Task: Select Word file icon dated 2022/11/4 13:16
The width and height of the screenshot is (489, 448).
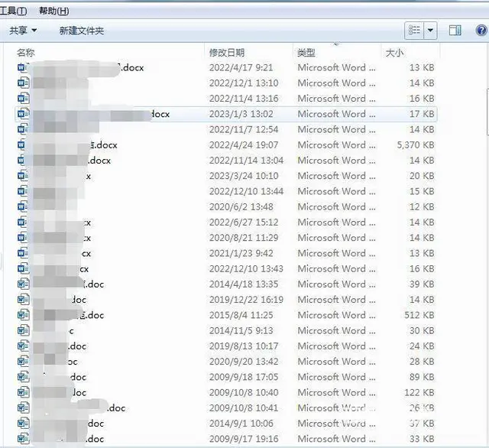Action: 23,99
